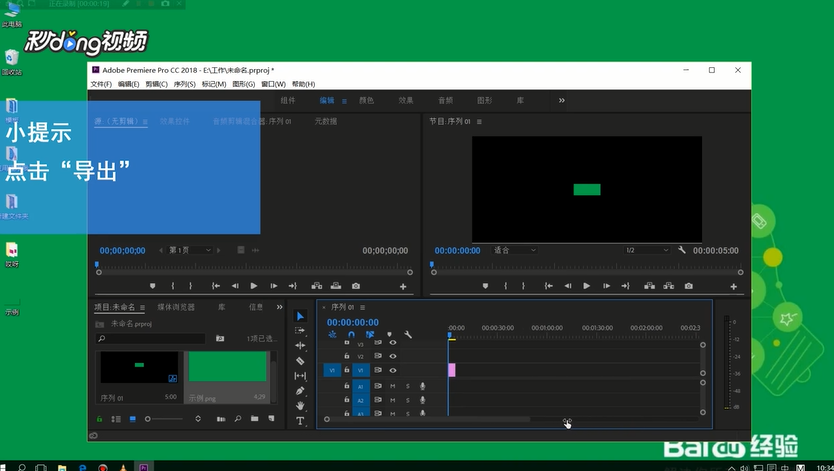The image size is (834, 471).
Task: Step forward one frame in Program monitor
Action: click(x=606, y=286)
